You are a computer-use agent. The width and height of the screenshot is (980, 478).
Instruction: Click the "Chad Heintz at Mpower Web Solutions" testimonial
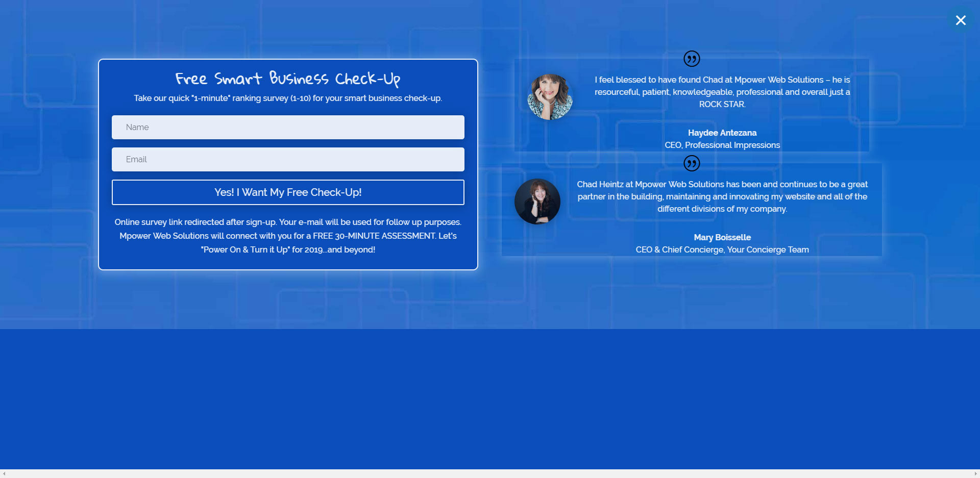(722, 196)
